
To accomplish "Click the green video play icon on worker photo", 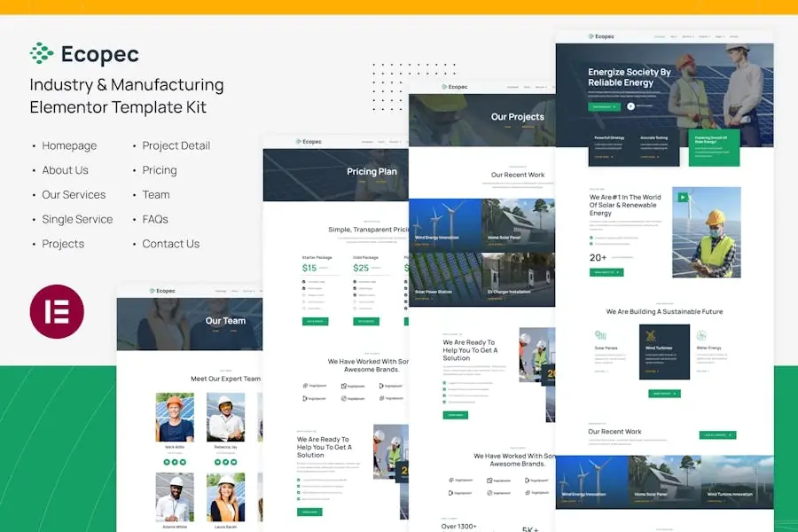I will coord(682,198).
